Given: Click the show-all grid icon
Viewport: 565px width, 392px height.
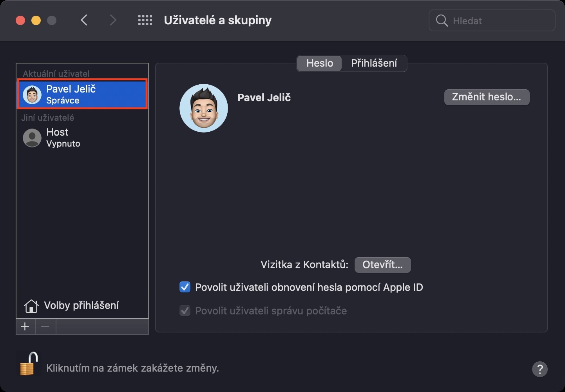Looking at the screenshot, I should pos(145,20).
